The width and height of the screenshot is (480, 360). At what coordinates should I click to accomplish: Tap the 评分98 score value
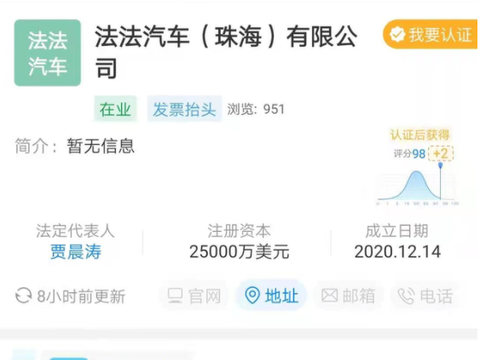coord(409,154)
